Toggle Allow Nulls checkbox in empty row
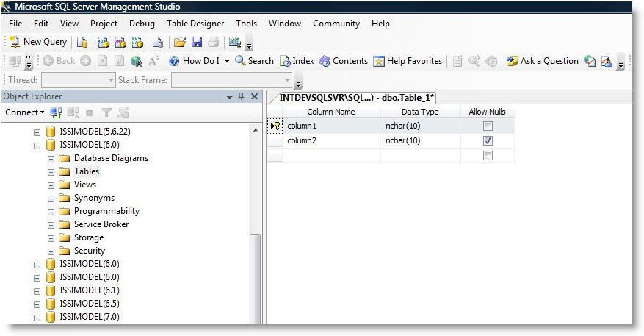Image resolution: width=644 pixels, height=336 pixels. (x=488, y=155)
